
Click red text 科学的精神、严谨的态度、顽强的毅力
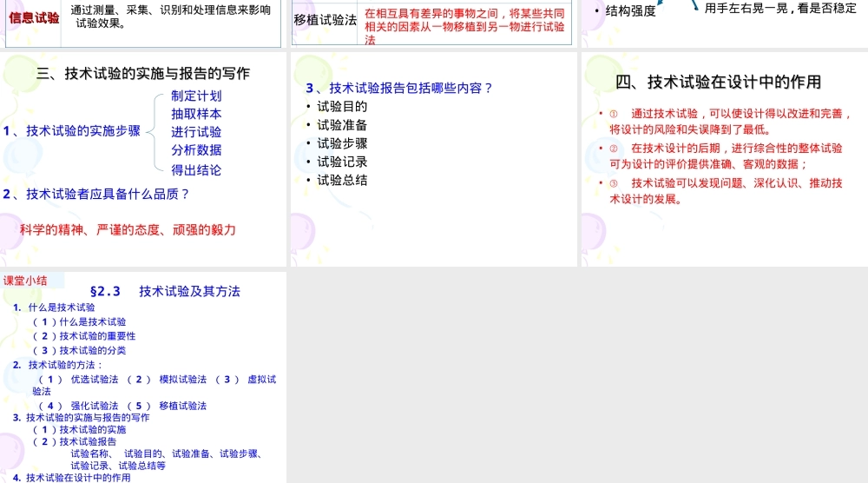(128, 229)
